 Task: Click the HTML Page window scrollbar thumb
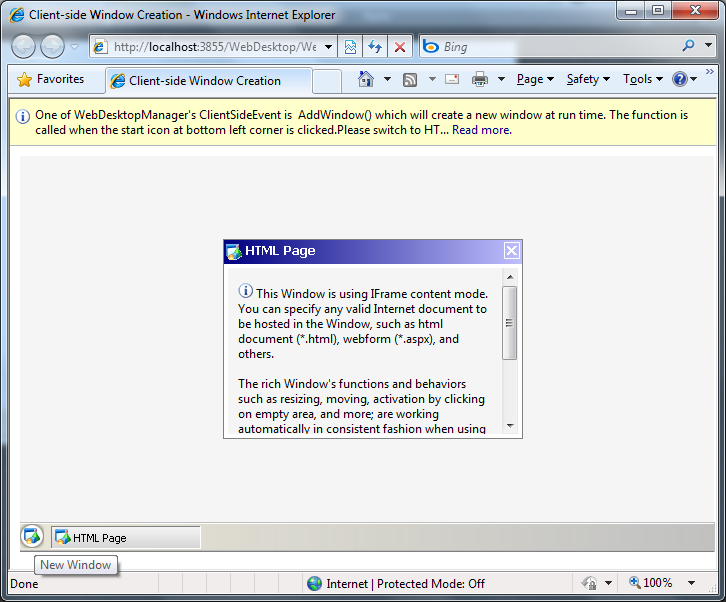point(510,322)
